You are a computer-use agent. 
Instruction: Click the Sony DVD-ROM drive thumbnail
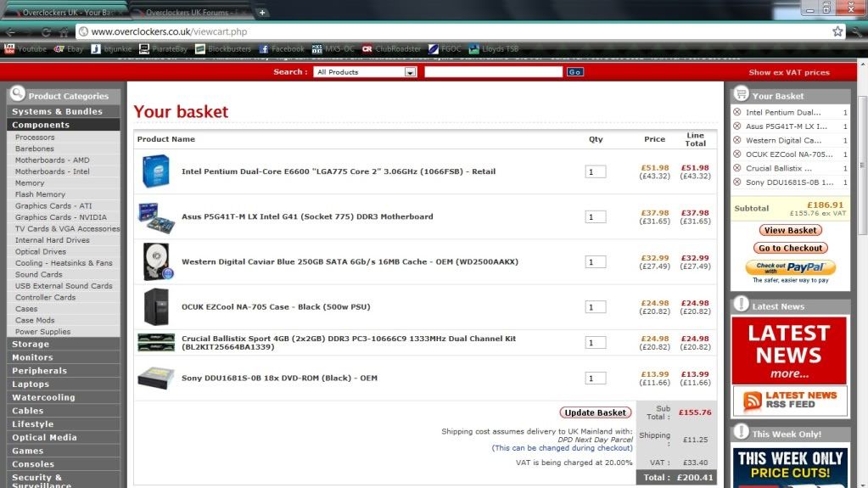coord(156,378)
